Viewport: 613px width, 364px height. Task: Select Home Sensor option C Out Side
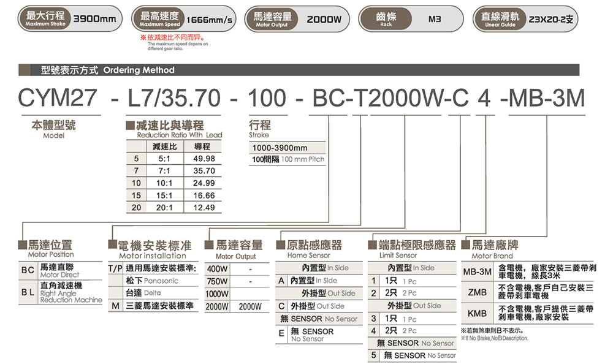tap(319, 306)
